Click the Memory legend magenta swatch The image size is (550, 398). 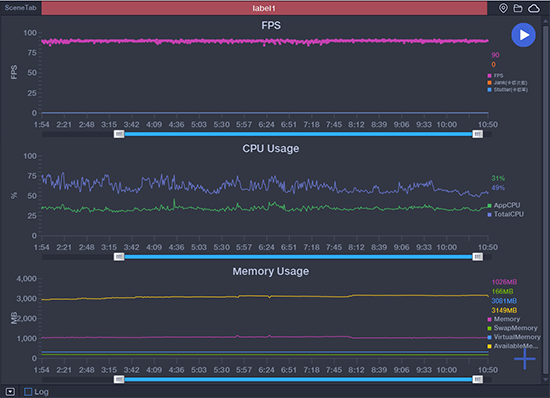pos(489,319)
